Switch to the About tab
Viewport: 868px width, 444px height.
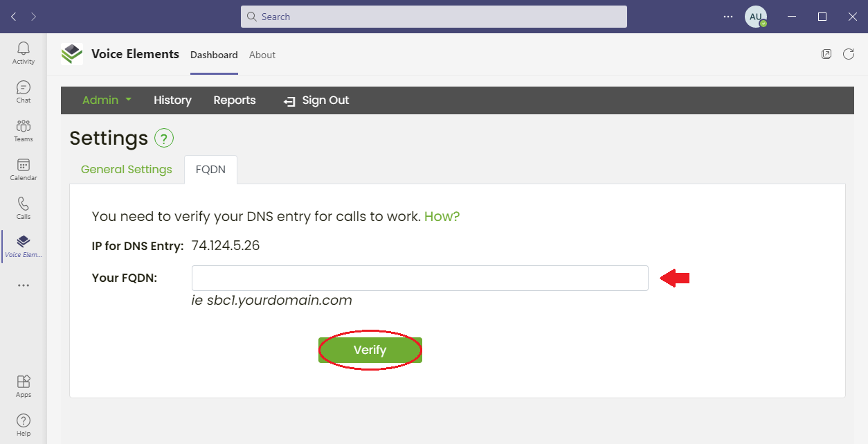[x=262, y=55]
